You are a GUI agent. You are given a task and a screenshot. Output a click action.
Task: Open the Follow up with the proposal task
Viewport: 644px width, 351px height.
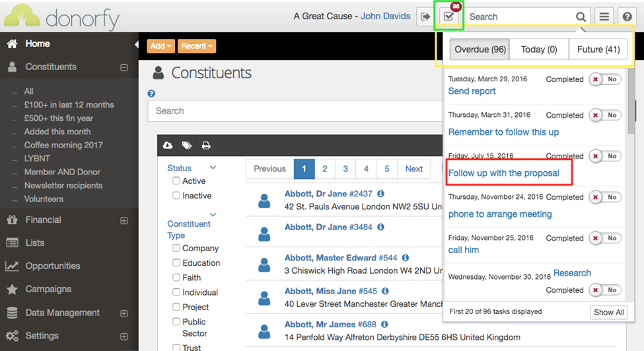504,173
